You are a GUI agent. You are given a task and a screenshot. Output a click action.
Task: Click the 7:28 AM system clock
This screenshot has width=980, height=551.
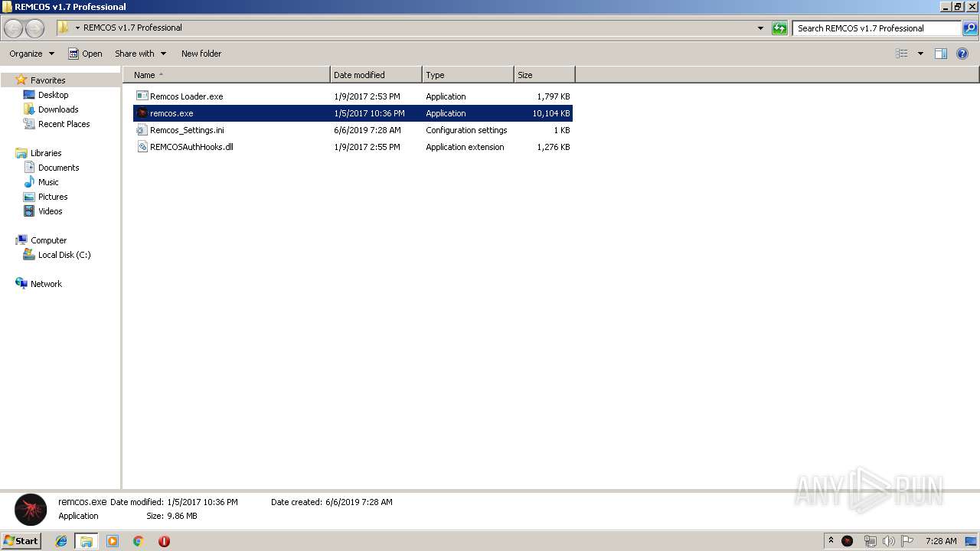tap(941, 541)
